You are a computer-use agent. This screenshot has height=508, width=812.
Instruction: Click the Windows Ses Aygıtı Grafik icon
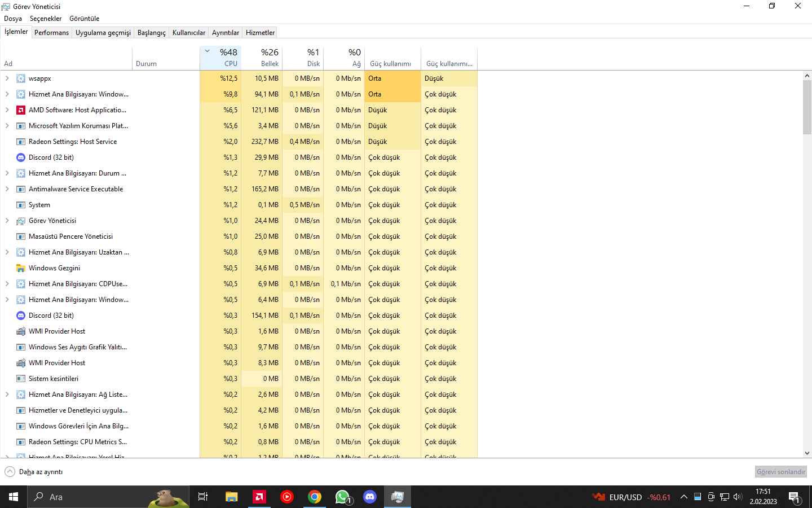tap(21, 347)
